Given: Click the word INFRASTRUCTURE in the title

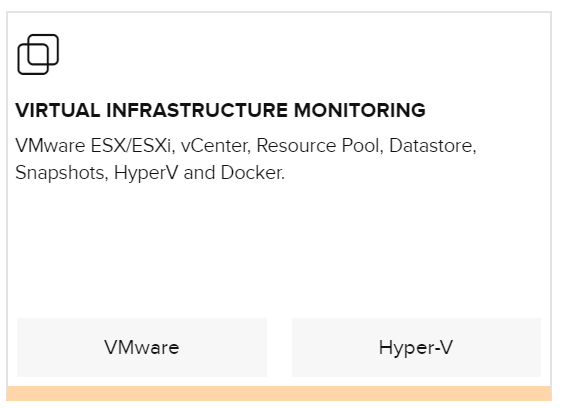Looking at the screenshot, I should click(197, 110).
